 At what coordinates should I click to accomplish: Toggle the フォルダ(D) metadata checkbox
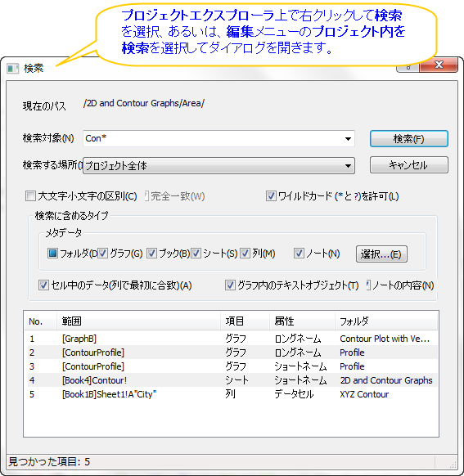(x=52, y=253)
